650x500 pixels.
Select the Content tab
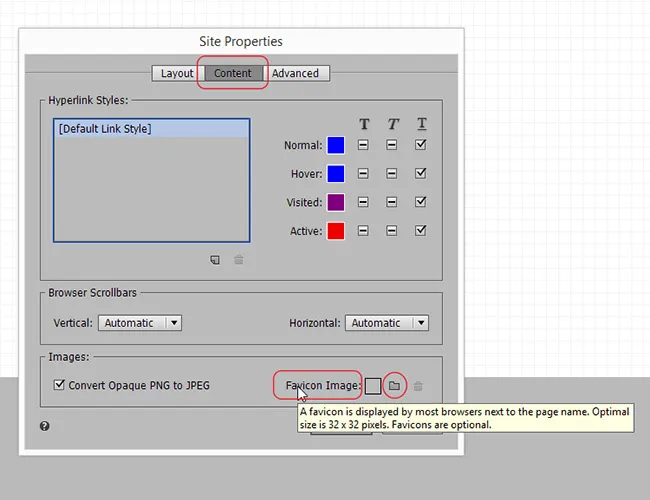pyautogui.click(x=233, y=73)
